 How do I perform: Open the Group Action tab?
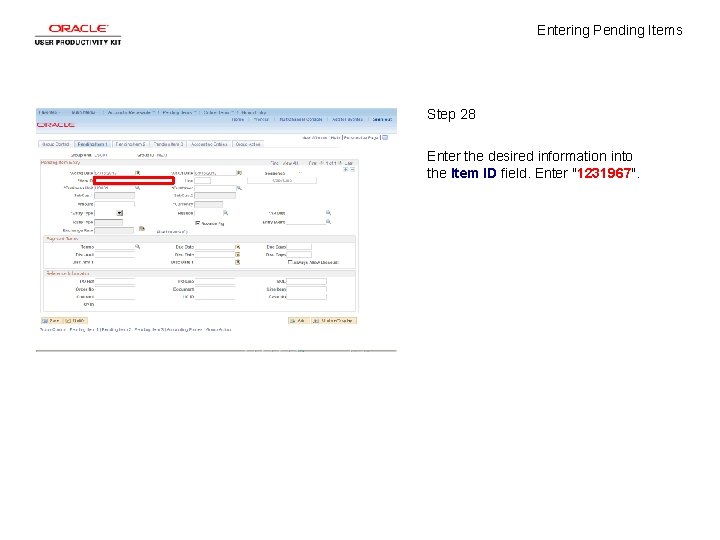(x=248, y=144)
